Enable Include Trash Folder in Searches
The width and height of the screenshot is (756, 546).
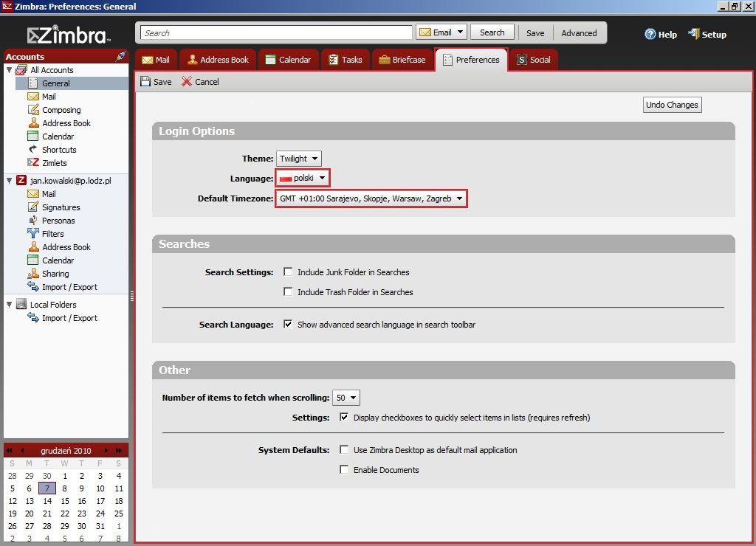click(x=288, y=291)
